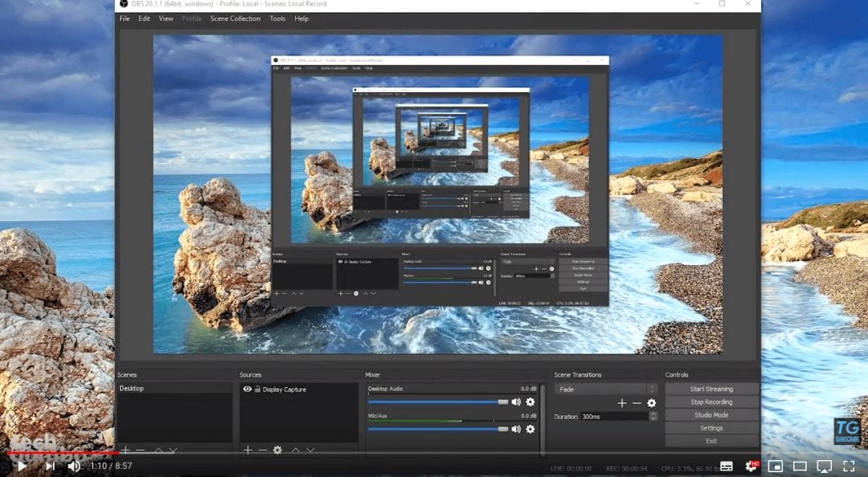The width and height of the screenshot is (868, 477).
Task: Open the Edit menu
Action: [144, 18]
